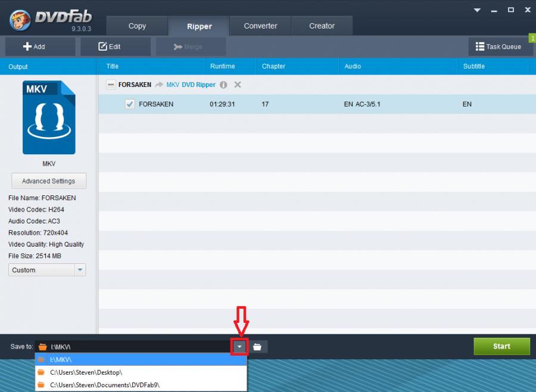This screenshot has height=392, width=536.
Task: Show info for MKV DVD Ripper task
Action: coord(223,85)
